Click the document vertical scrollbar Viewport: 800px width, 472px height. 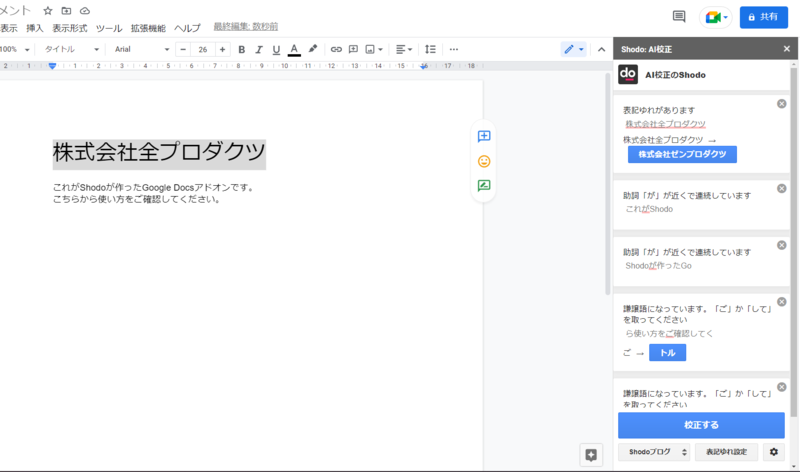click(607, 184)
